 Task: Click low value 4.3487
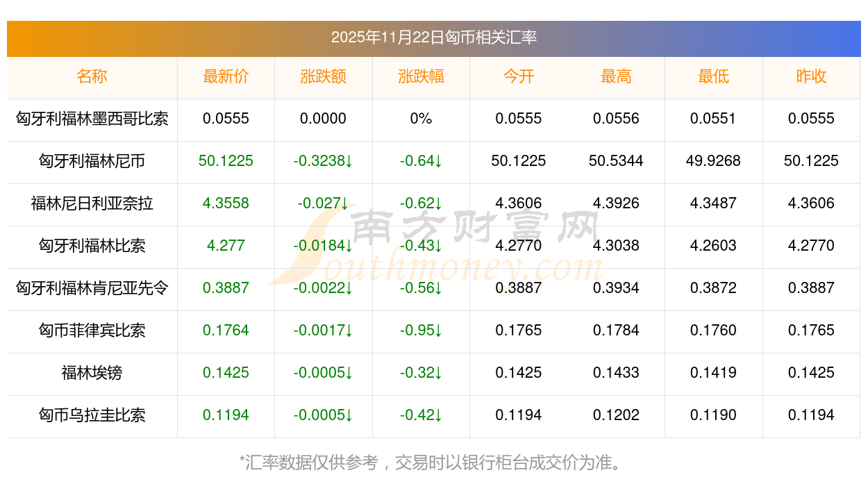point(714,203)
